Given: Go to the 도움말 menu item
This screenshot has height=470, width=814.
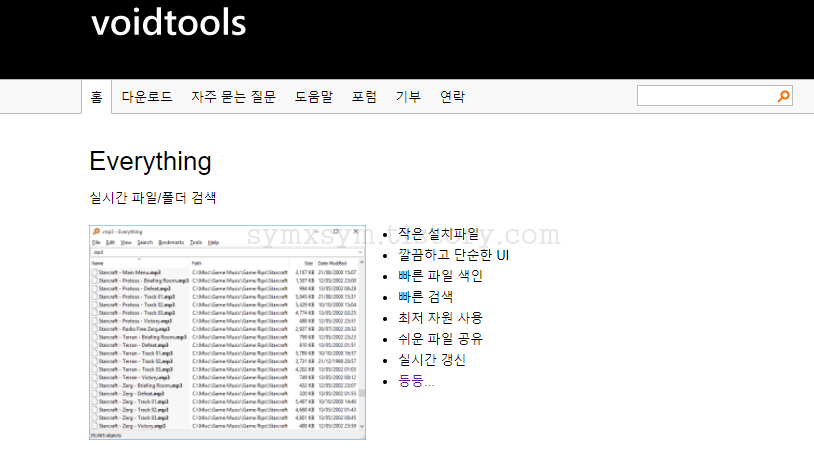Looking at the screenshot, I should coord(314,97).
